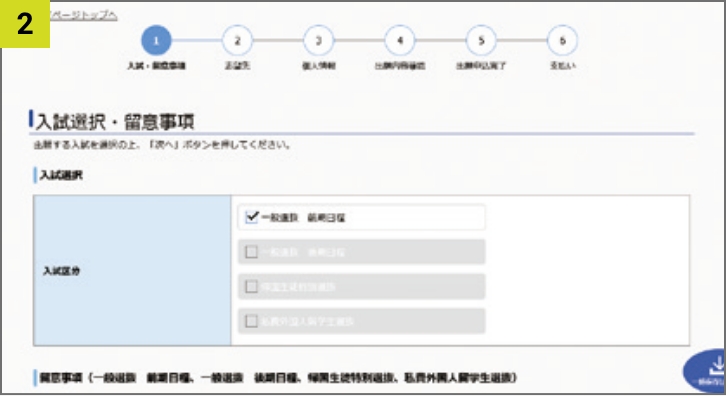Viewport: 726px width, 396px height.
Task: Check the 私費外国人留学生選抜 checkbox
Action: (x=251, y=321)
